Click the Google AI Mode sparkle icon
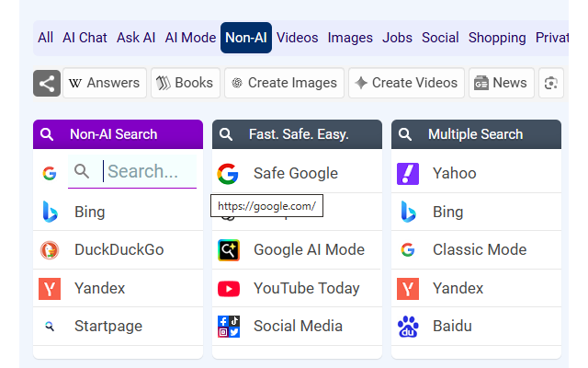588x368 pixels. click(x=229, y=250)
